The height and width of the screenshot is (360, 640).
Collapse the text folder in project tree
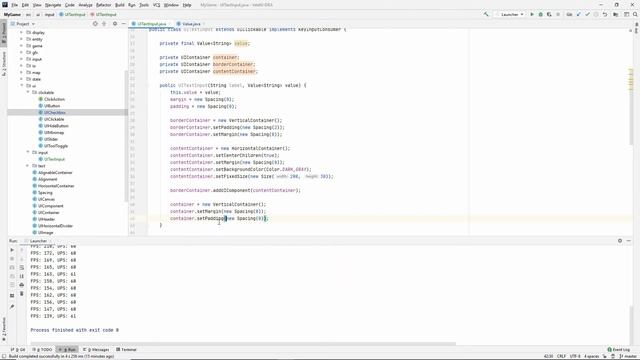click(x=28, y=166)
